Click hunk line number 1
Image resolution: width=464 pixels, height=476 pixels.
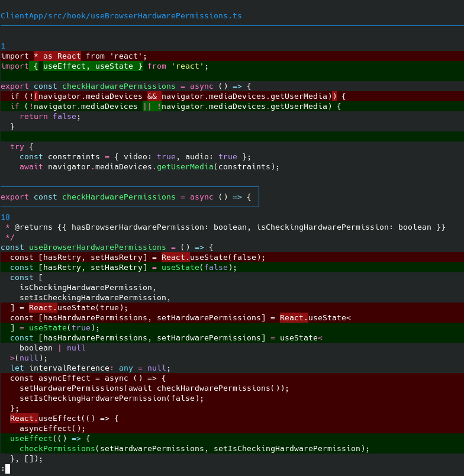(x=3, y=46)
